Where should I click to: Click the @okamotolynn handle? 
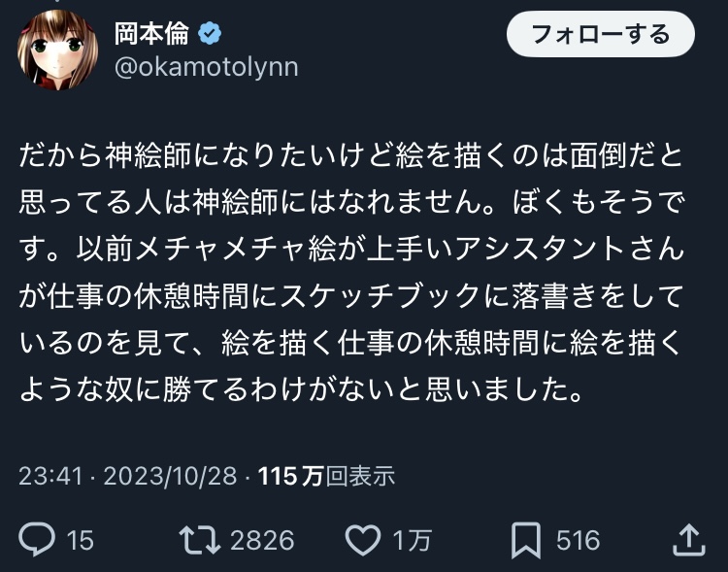pyautogui.click(x=207, y=66)
